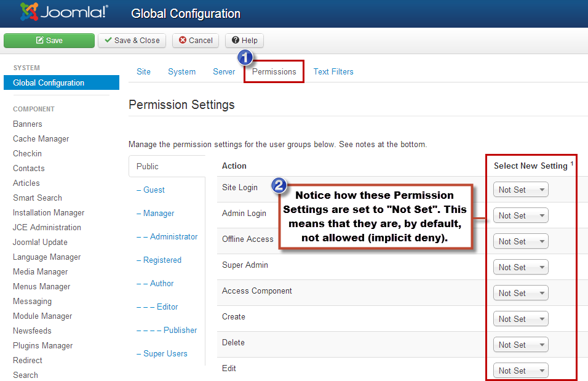Image resolution: width=588 pixels, height=381 pixels.
Task: Select Global Configuration in sidebar
Action: [x=62, y=82]
